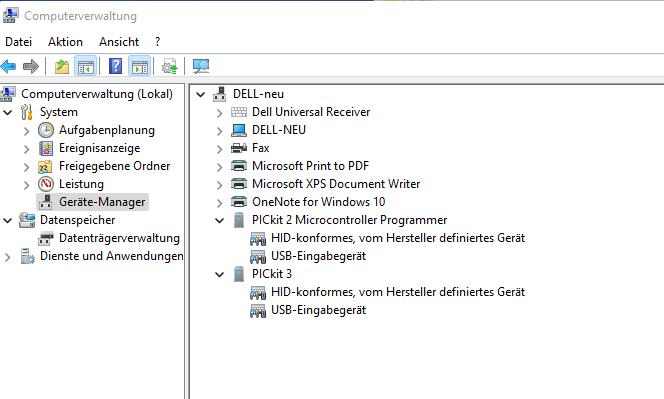Click the Microsoft Print to PDF printer icon

tap(239, 166)
